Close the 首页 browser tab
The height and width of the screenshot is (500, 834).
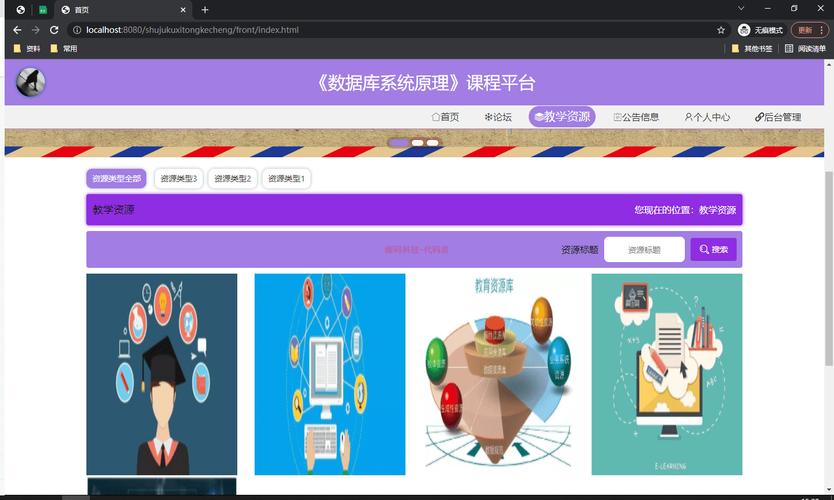tap(183, 10)
